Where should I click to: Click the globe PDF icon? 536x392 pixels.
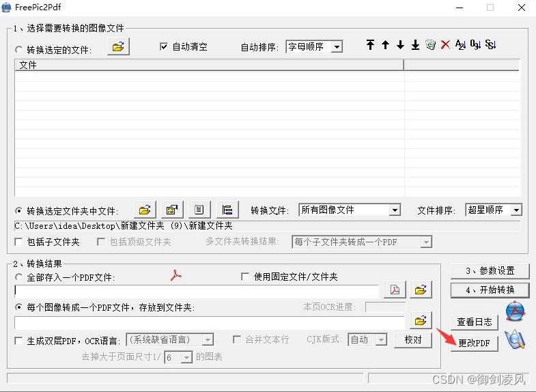tap(515, 311)
